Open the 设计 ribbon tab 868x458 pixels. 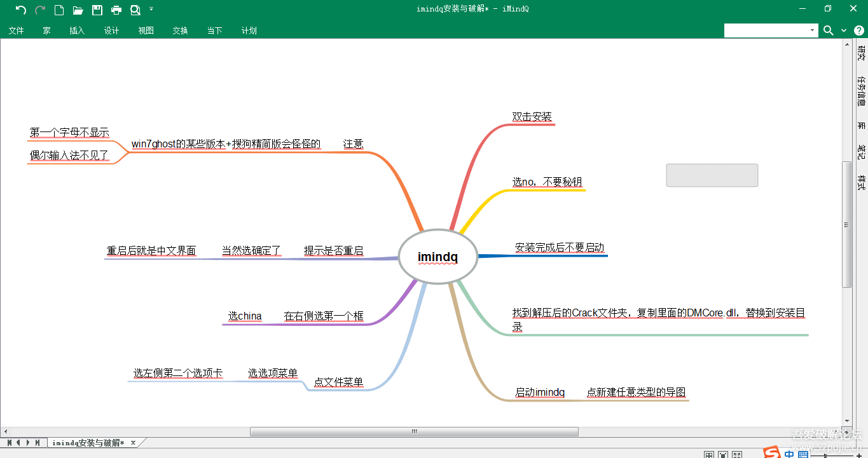pos(111,30)
